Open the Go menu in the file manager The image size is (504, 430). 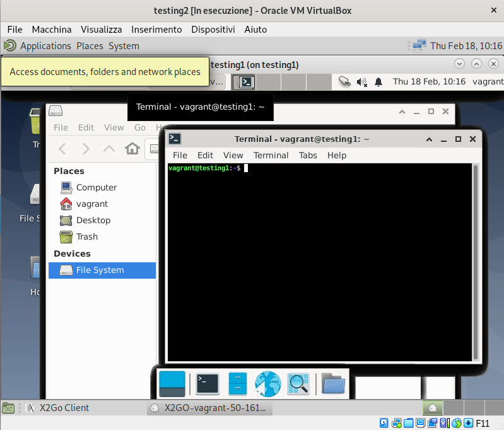tap(140, 127)
